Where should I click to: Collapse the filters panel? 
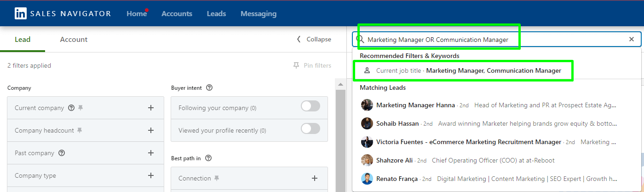click(x=314, y=39)
